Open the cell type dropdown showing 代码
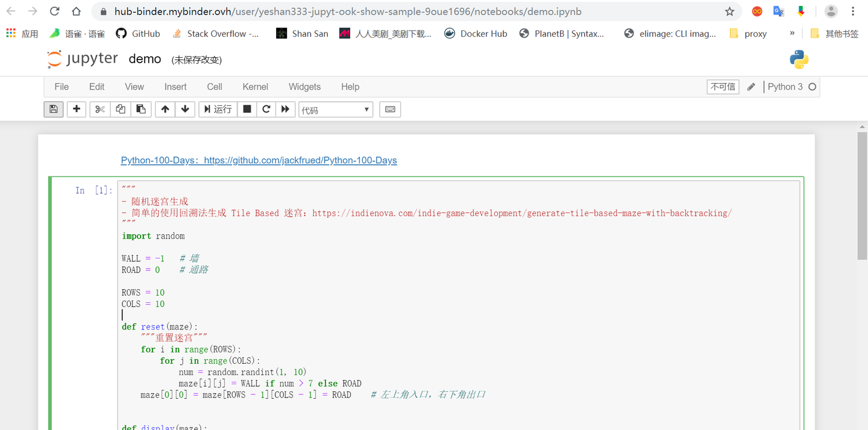Screen dimensions: 868x430 pyautogui.click(x=336, y=109)
